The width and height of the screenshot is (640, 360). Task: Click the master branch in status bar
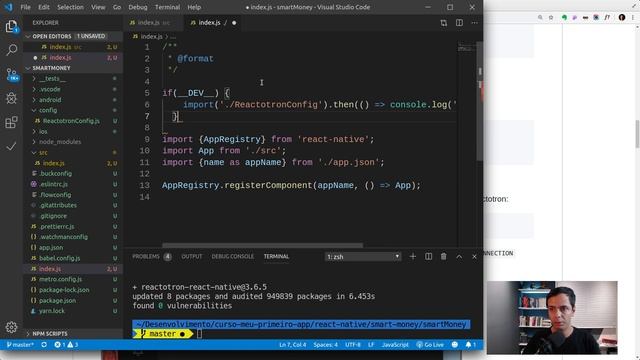[x=20, y=345]
